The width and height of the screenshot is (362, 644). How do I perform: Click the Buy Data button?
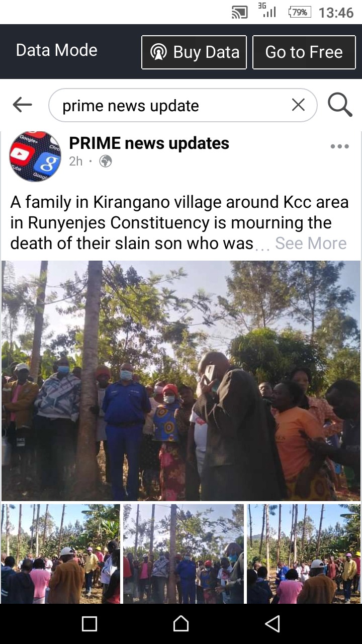click(194, 52)
